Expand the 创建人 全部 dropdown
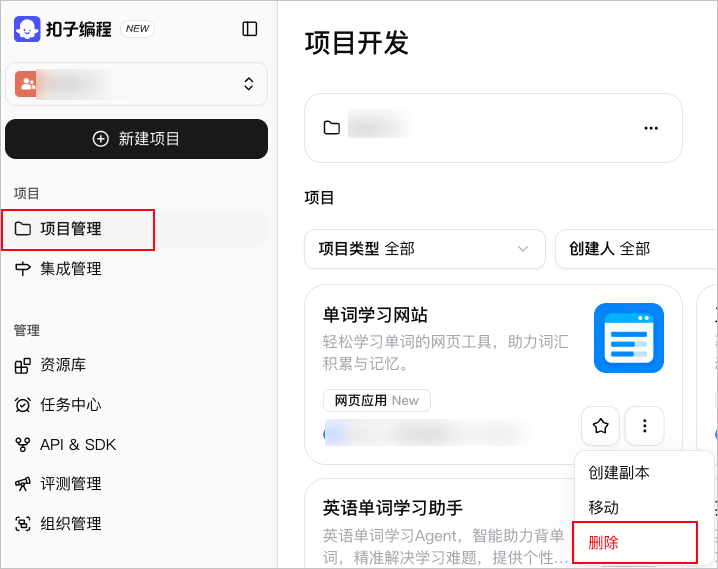 click(x=636, y=249)
